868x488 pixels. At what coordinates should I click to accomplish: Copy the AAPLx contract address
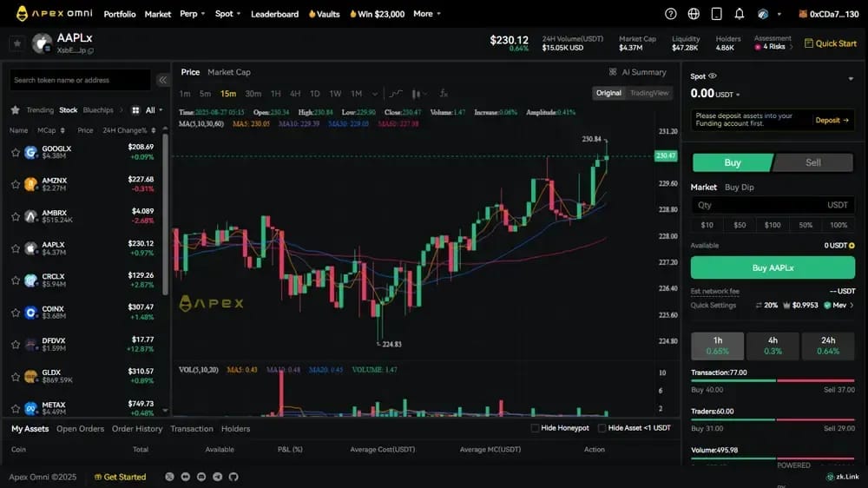pos(91,51)
